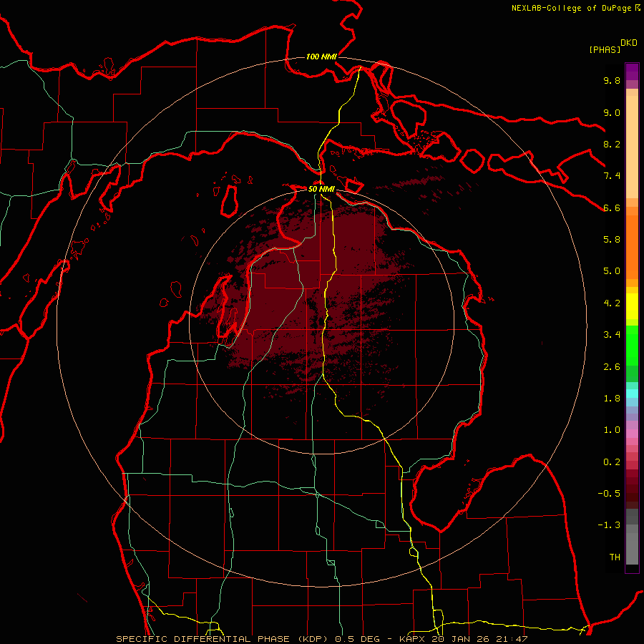Click the purple segment atop the color bar

click(x=632, y=72)
